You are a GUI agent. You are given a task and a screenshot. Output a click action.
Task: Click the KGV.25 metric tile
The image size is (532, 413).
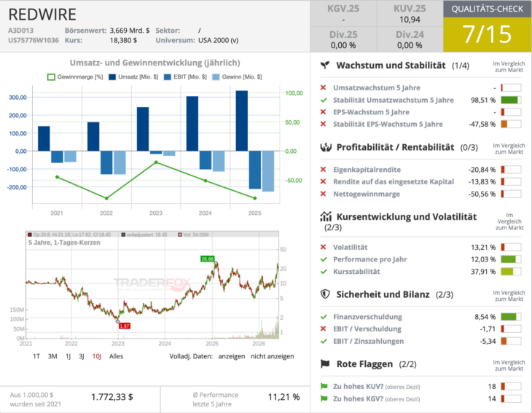pos(343,14)
